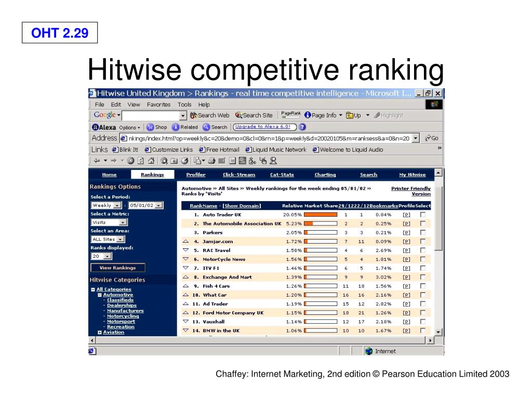Open the Google search box dropdown arrow
The width and height of the screenshot is (532, 399).
[x=183, y=115]
